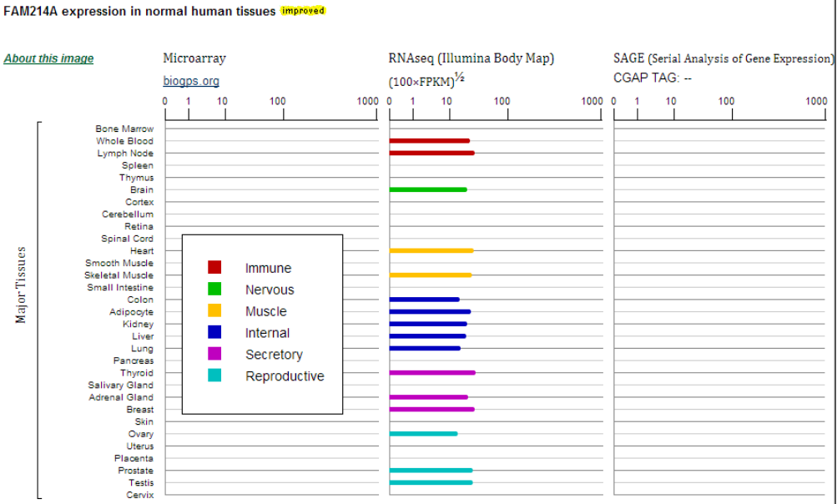Image resolution: width=837 pixels, height=504 pixels.
Task: Open the 'About this image' link
Action: 48,58
